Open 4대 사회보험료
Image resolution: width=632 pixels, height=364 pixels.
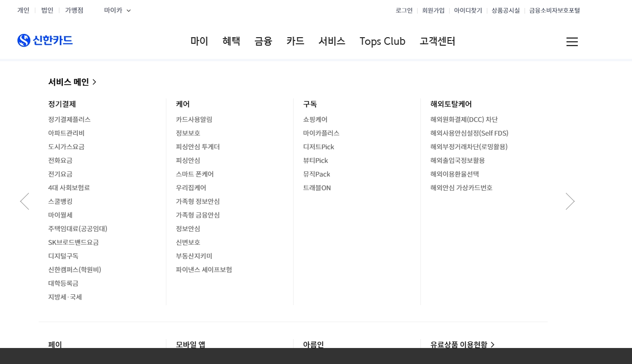click(69, 188)
